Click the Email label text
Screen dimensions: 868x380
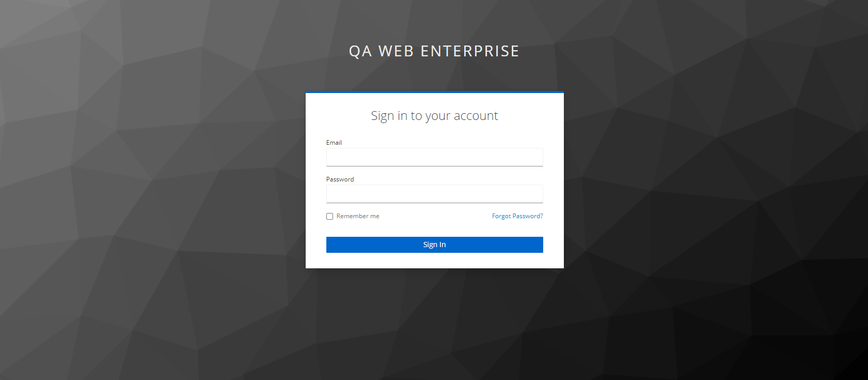pos(334,143)
